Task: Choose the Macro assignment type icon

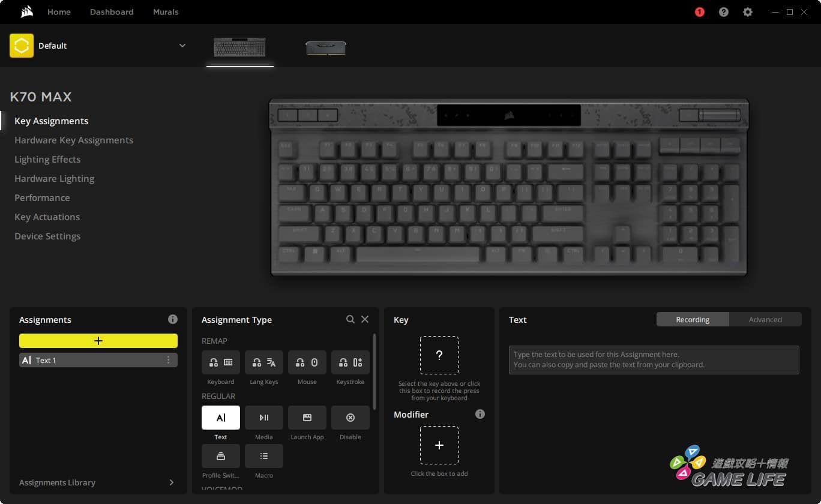Action: (x=263, y=456)
